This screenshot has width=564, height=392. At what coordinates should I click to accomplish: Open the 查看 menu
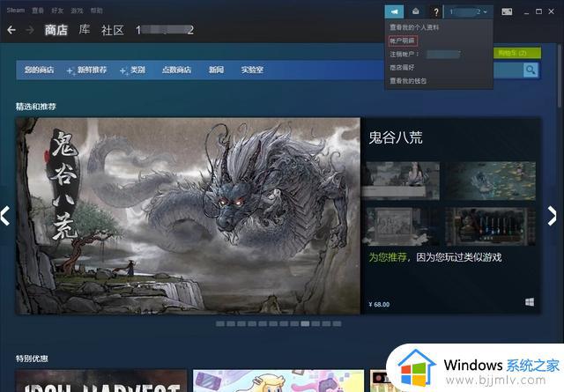point(38,11)
